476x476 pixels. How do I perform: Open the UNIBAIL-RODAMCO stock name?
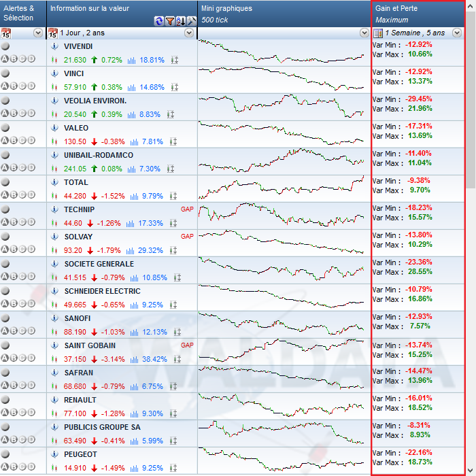[x=99, y=155]
